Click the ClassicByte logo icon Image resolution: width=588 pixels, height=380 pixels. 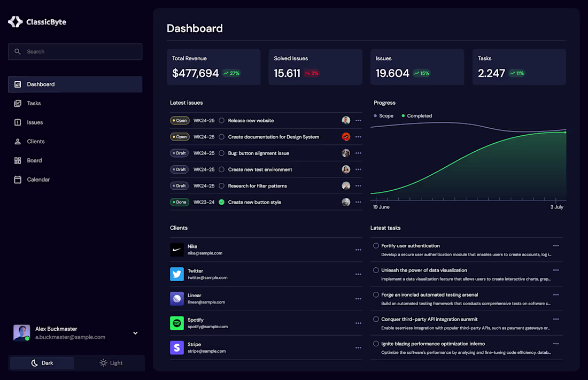(16, 22)
